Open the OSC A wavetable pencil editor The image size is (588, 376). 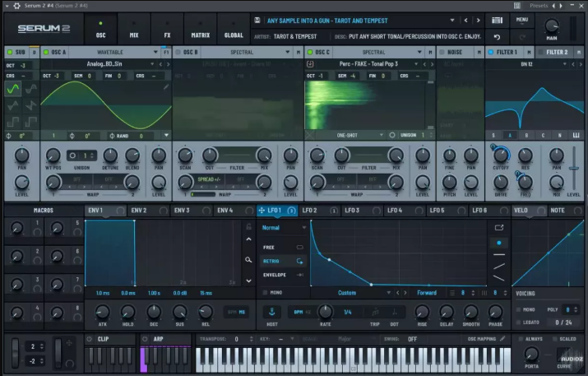click(166, 87)
